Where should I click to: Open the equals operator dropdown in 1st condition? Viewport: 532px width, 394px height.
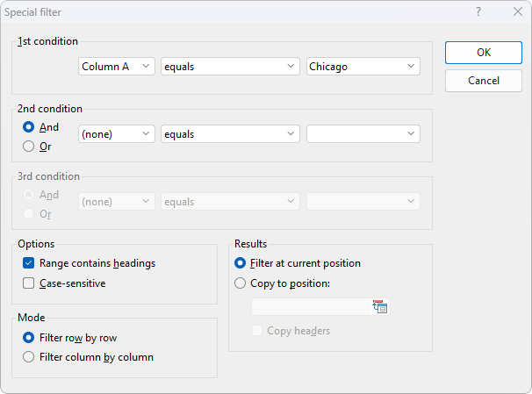pos(230,67)
